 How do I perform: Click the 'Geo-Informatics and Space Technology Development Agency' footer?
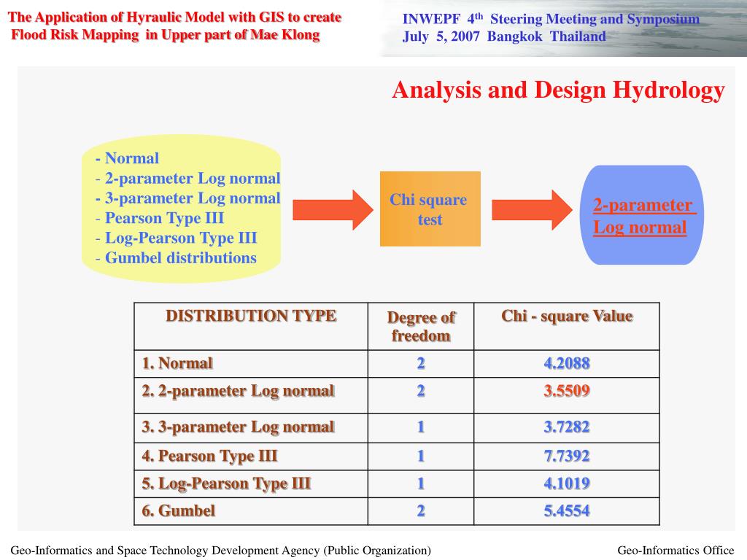pos(220,551)
